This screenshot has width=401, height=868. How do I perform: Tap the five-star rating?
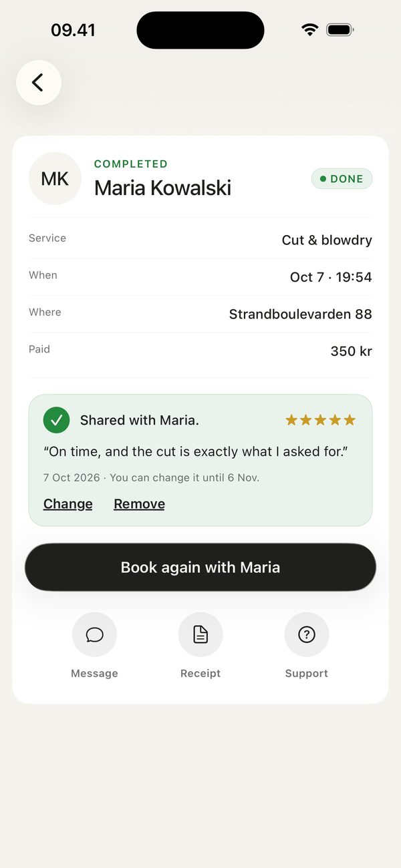321,420
